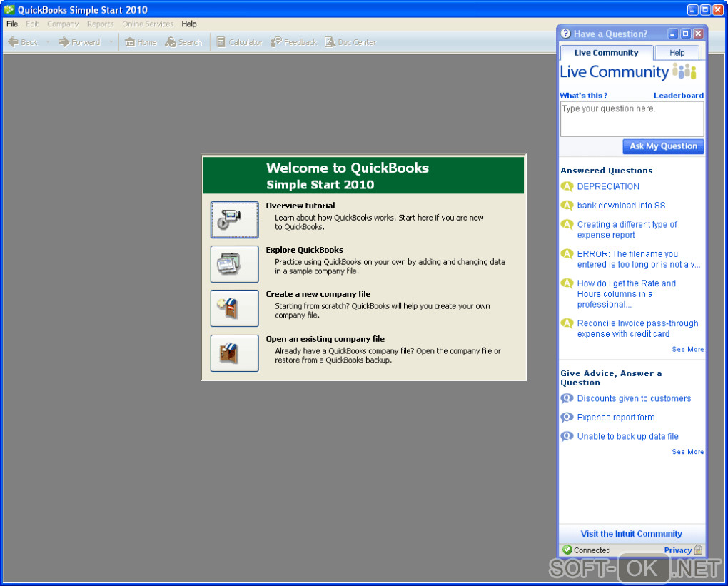This screenshot has width=728, height=586.
Task: Click See More under Give Advice section
Action: 687,452
